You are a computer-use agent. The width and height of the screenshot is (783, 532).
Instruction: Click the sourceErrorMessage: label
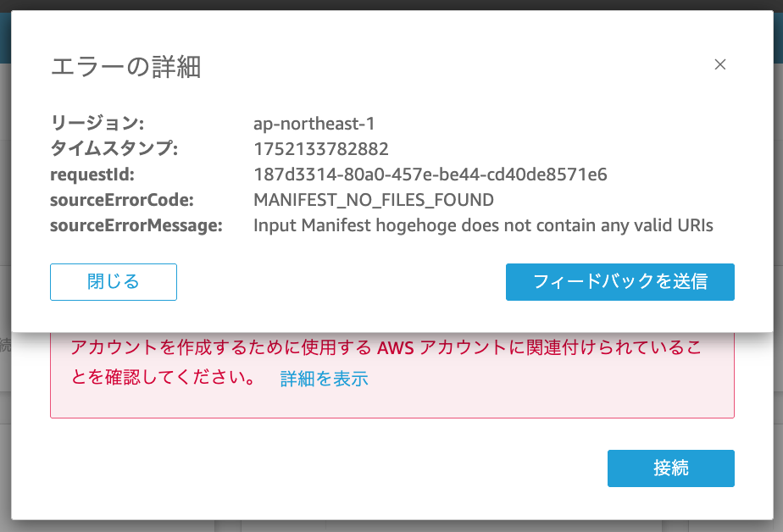(x=136, y=225)
